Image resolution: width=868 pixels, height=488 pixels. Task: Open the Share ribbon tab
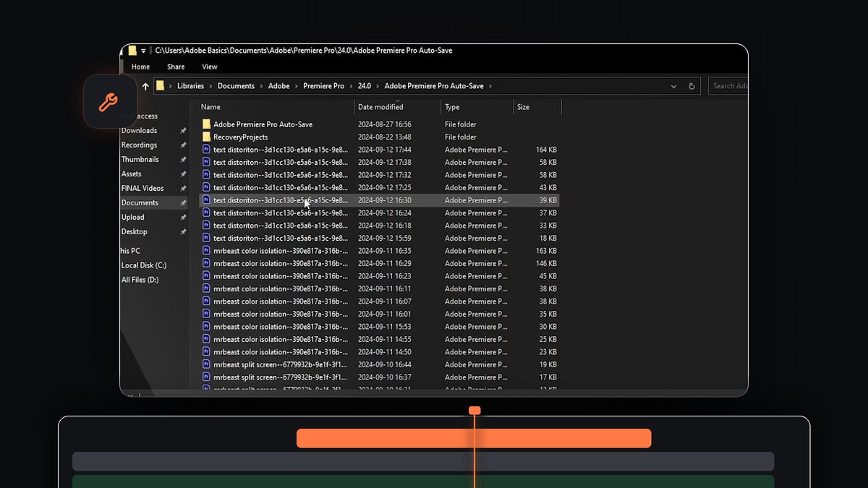[x=176, y=67]
